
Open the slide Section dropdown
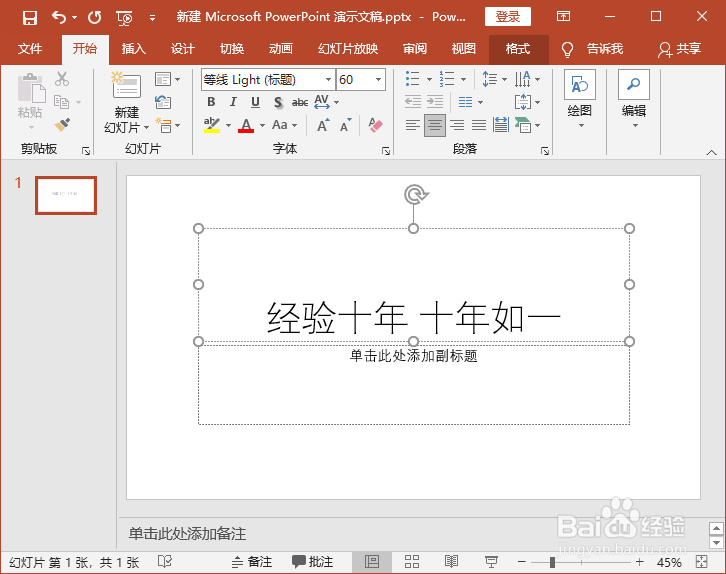click(167, 125)
